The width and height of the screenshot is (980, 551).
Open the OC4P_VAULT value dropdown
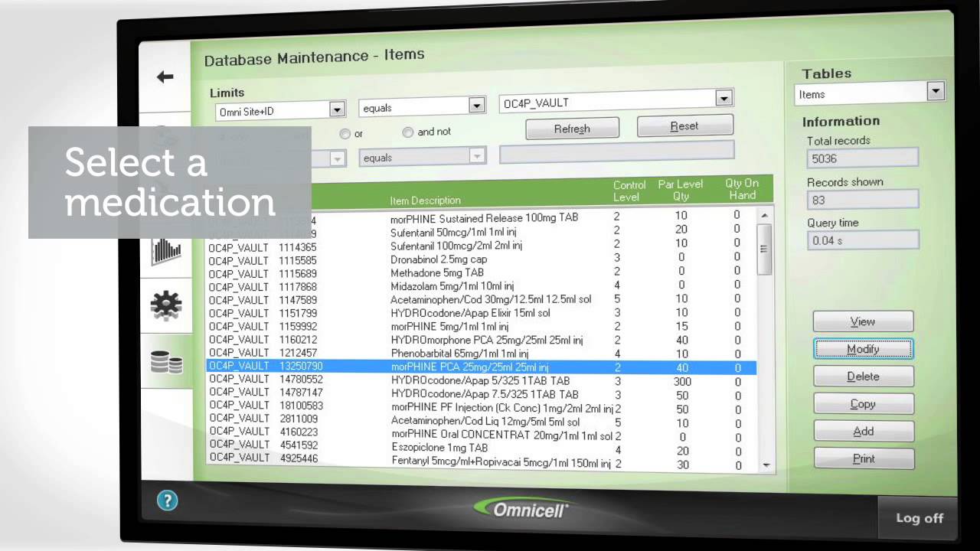tap(724, 98)
